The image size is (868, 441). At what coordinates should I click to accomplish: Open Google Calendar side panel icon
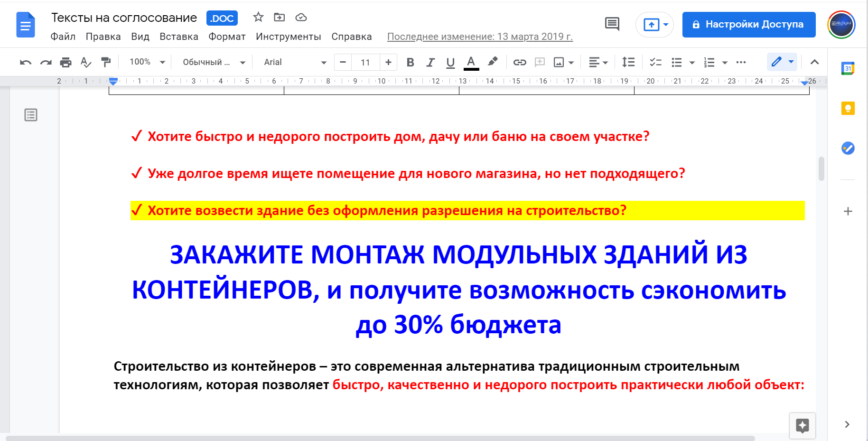(x=848, y=68)
